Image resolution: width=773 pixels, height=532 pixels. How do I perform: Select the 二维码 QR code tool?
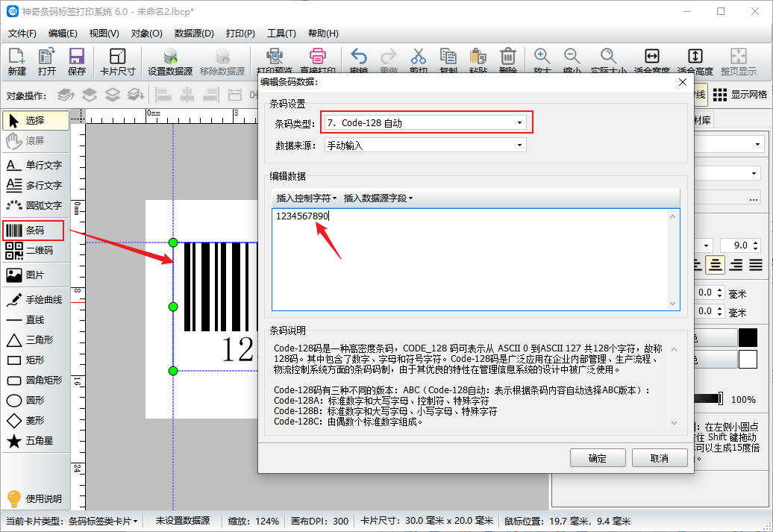pos(33,251)
